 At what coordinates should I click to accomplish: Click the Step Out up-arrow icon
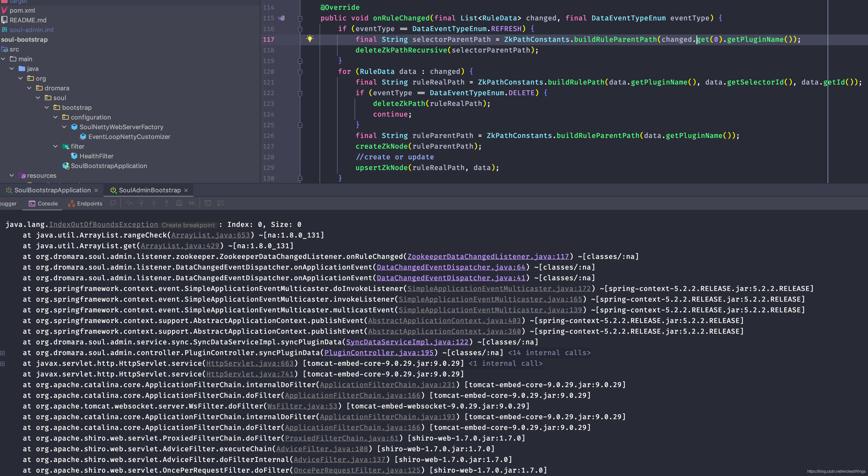[x=166, y=203]
